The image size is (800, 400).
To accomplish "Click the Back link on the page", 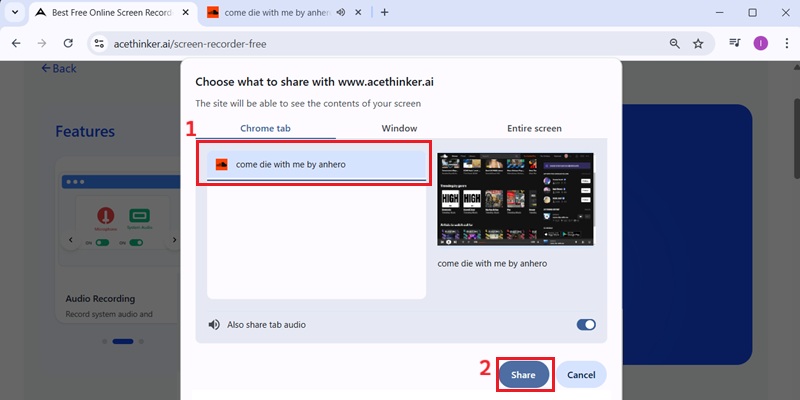I will click(x=59, y=68).
